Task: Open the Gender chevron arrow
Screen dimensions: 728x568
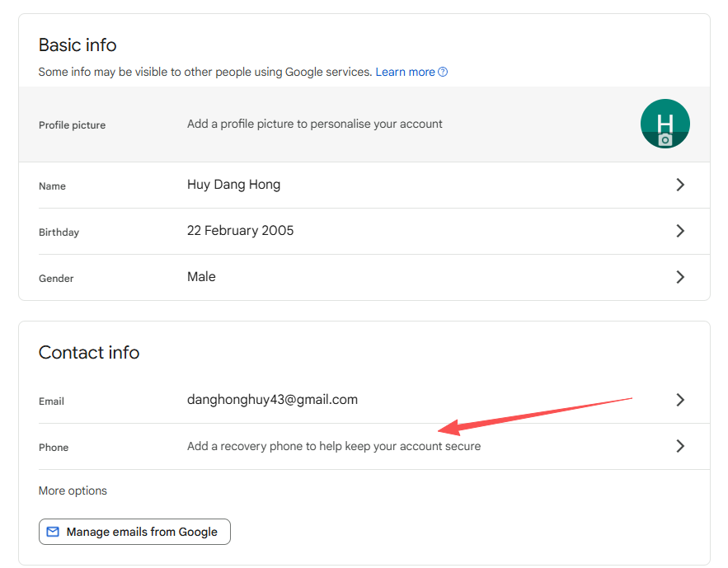Action: [680, 277]
